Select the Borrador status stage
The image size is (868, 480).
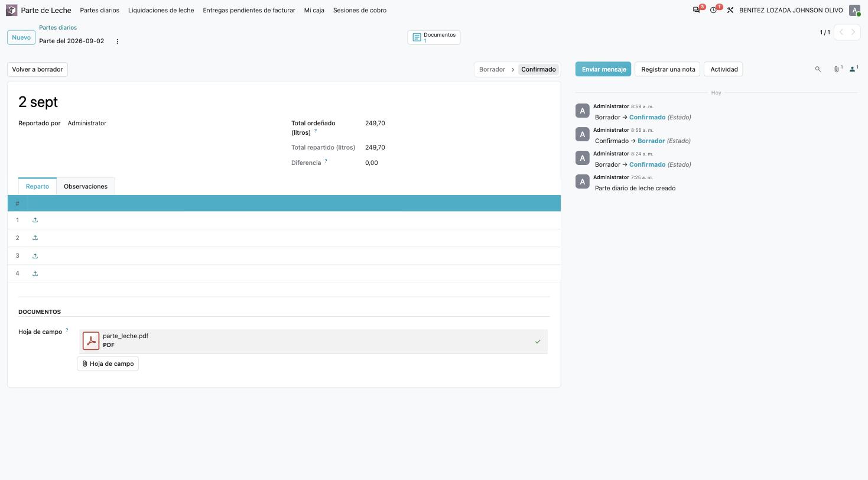[x=492, y=69]
